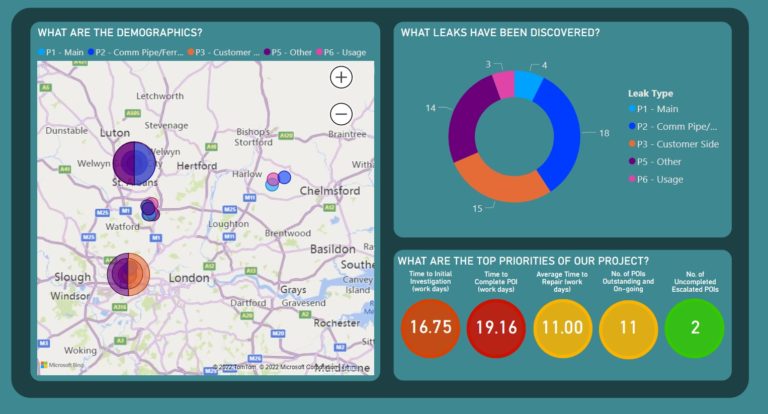Image resolution: width=768 pixels, height=414 pixels.
Task: Zoom in on the map
Action: [341, 77]
